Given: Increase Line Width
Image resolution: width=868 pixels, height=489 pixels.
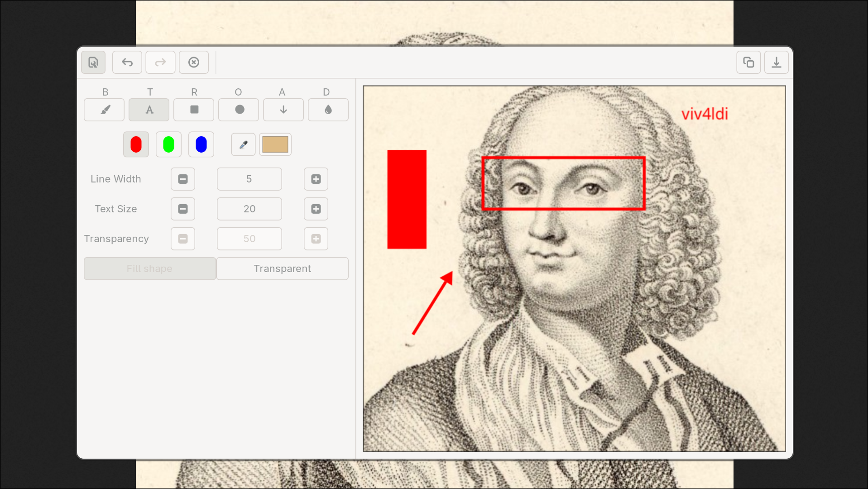Looking at the screenshot, I should pyautogui.click(x=316, y=179).
